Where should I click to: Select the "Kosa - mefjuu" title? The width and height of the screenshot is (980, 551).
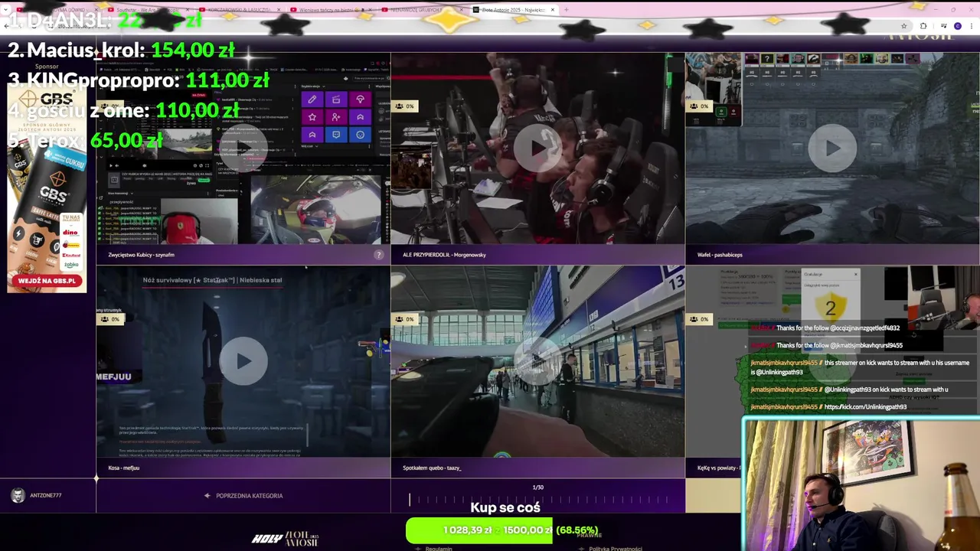[123, 468]
